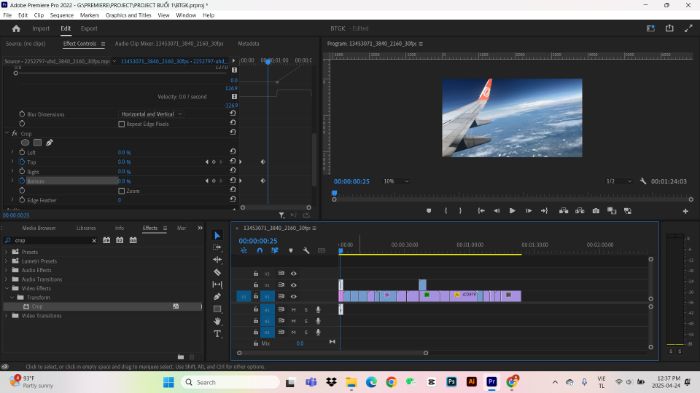Image resolution: width=700 pixels, height=393 pixels.
Task: Toggle animation stopwatch for Left
Action: pos(22,152)
